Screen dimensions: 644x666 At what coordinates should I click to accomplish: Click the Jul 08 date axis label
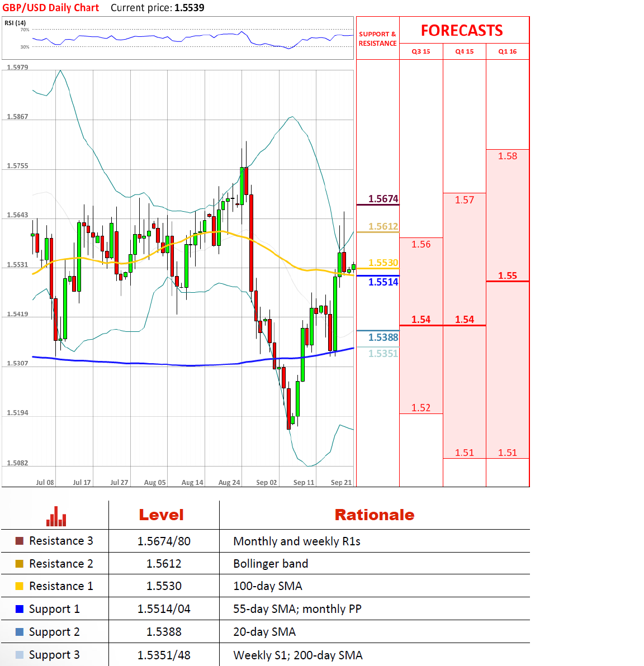click(45, 483)
